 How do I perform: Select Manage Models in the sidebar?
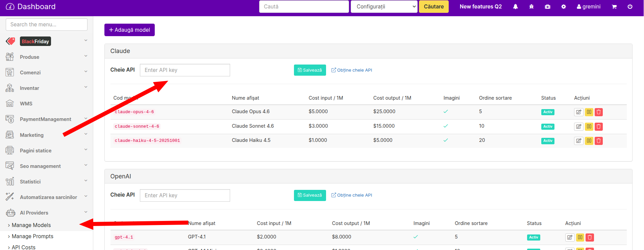pos(31,225)
